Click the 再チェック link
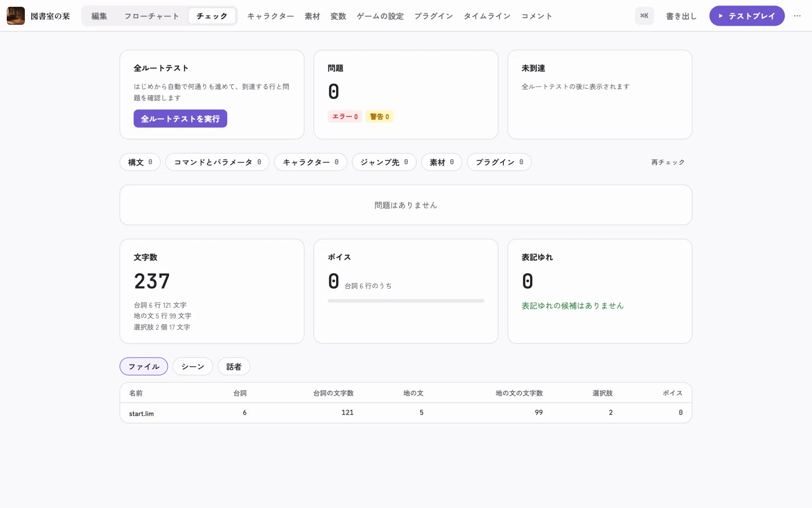The image size is (812, 508). [x=668, y=162]
